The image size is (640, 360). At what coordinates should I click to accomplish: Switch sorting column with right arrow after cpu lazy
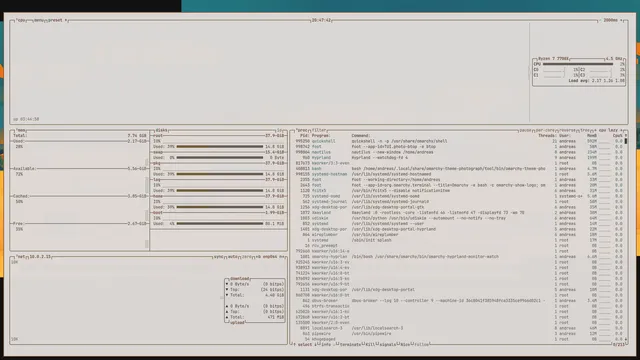[622, 130]
